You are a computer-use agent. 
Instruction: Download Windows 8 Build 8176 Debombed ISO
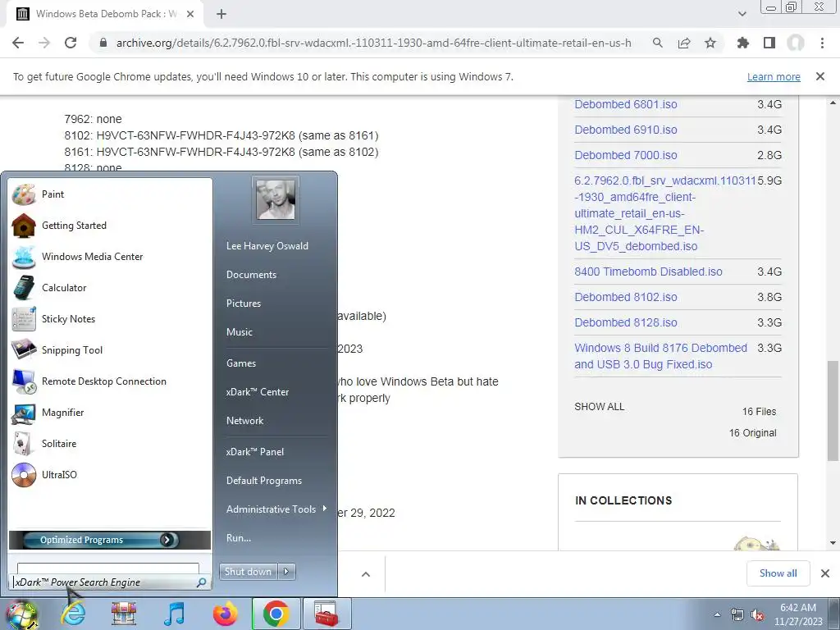pos(660,356)
